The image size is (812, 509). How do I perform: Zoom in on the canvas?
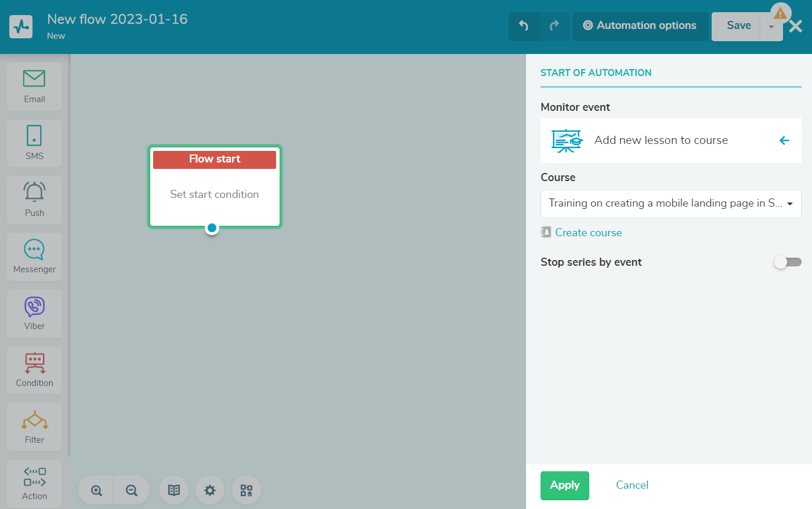pos(97,490)
